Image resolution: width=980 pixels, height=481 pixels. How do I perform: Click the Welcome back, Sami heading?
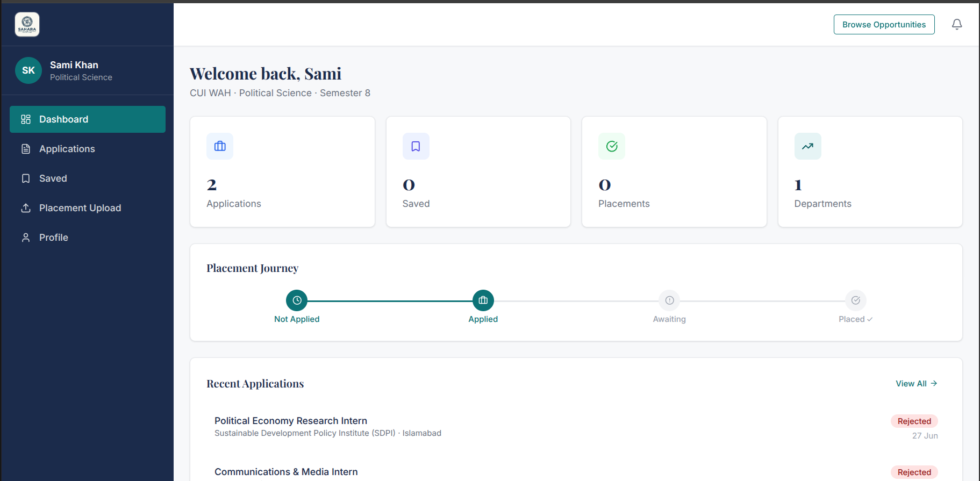tap(266, 74)
